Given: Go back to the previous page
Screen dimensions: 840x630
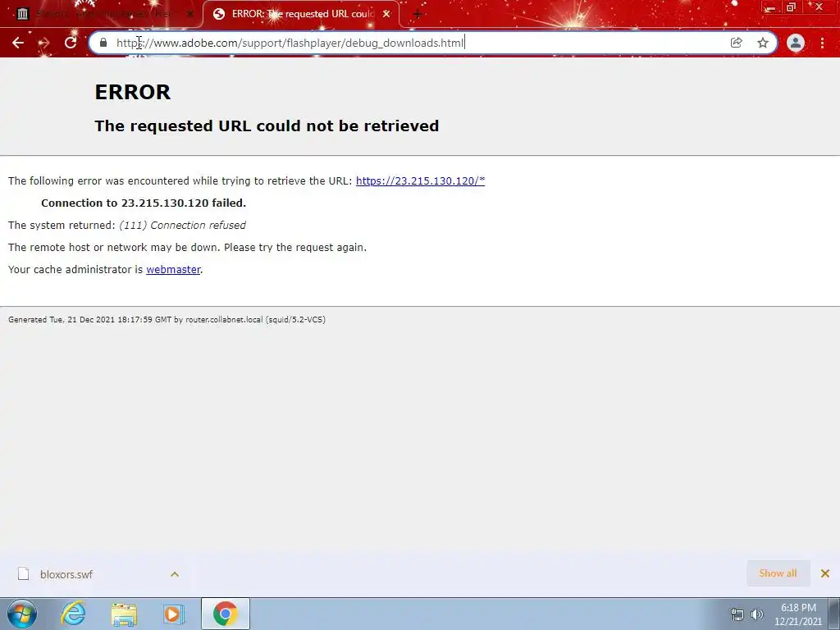Looking at the screenshot, I should [18, 43].
